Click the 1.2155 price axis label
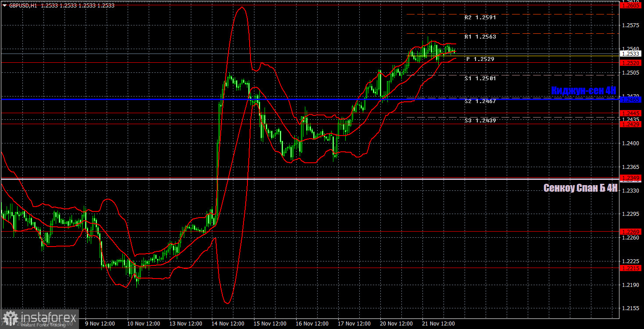 [x=631, y=309]
